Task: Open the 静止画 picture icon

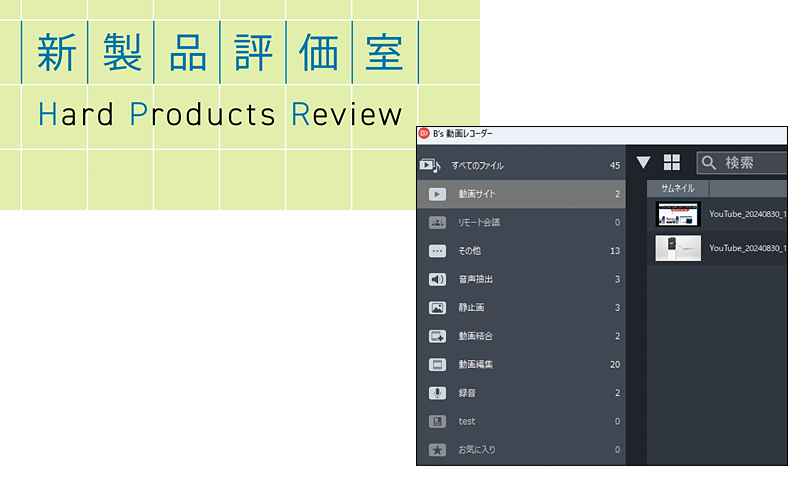Action: [437, 308]
